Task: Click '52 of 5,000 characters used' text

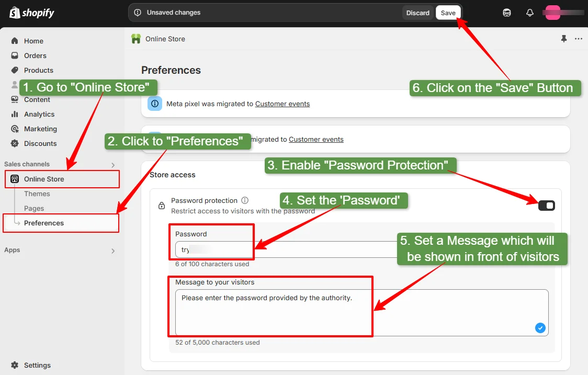Action: (218, 343)
